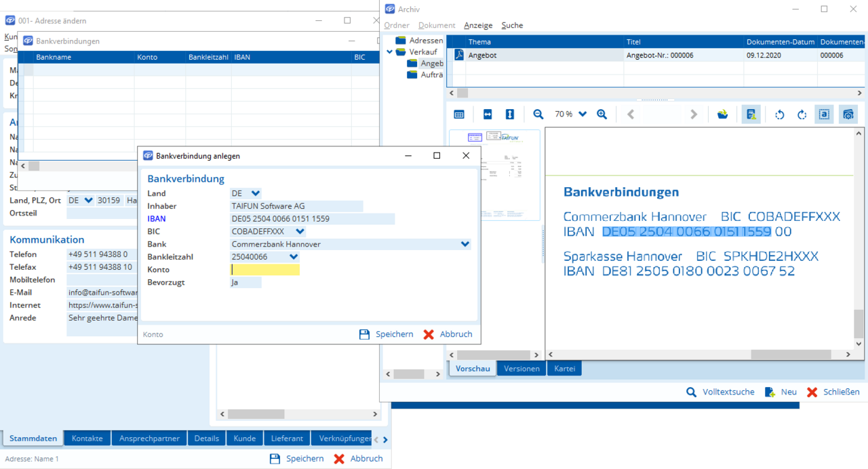Fit document to page height
868x469 pixels.
(510, 115)
